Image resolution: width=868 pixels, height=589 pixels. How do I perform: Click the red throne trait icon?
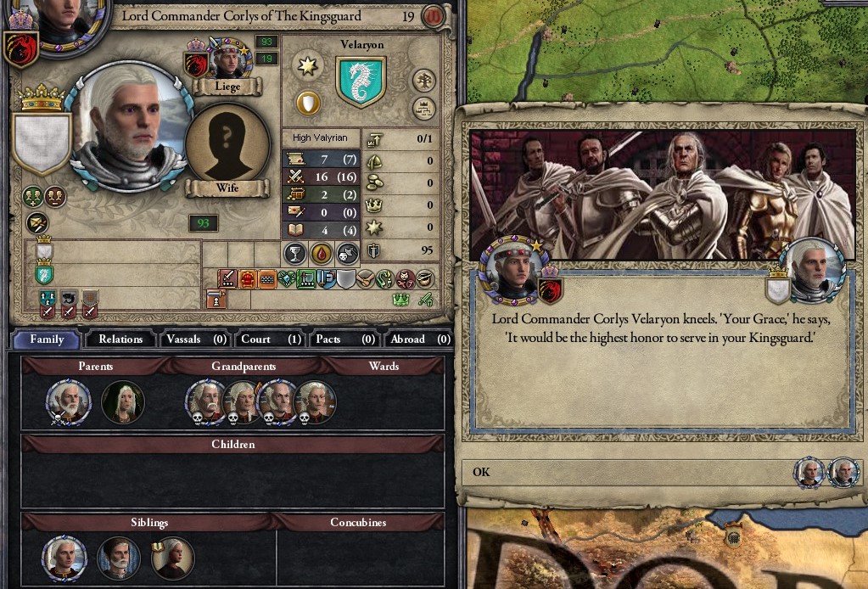(x=247, y=279)
